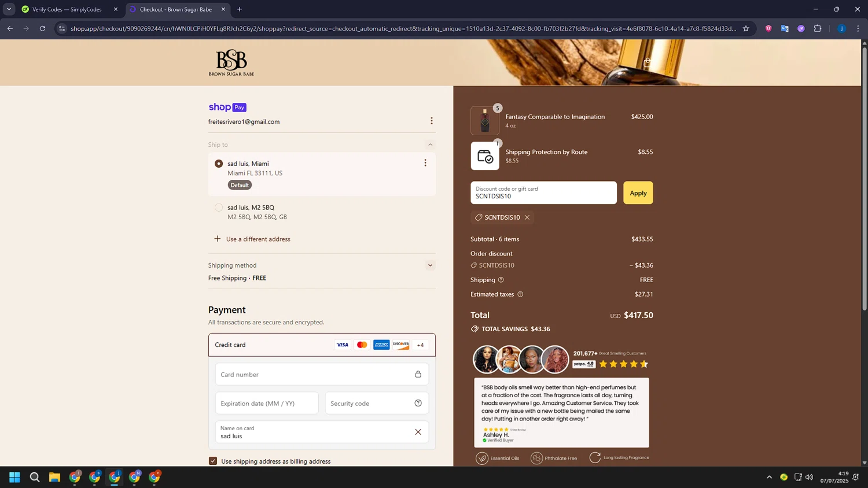Viewport: 868px width, 488px height.
Task: Click the American Express icon
Action: pos(381,345)
